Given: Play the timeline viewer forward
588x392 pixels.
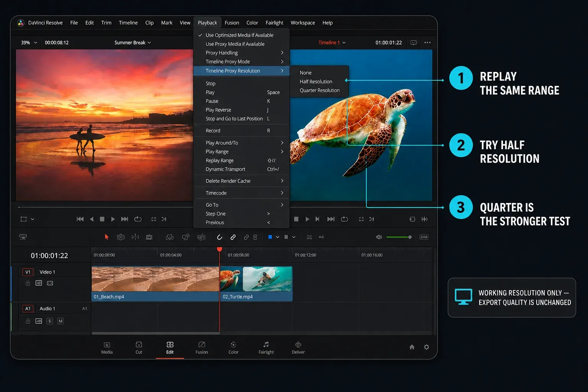Looking at the screenshot, I should click(x=307, y=219).
